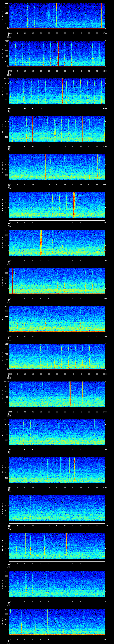Click the 58:00 end label
The width and height of the screenshot is (114, 644).
point(105,450)
